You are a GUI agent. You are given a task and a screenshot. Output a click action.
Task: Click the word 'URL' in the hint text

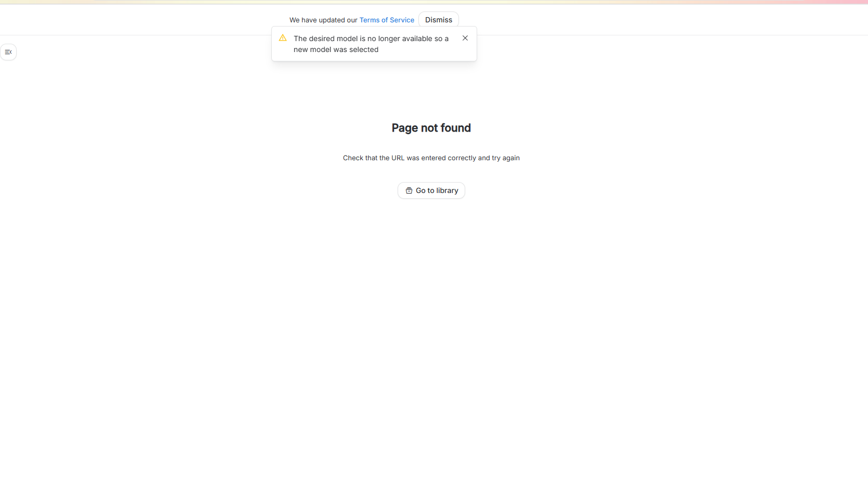pyautogui.click(x=398, y=158)
